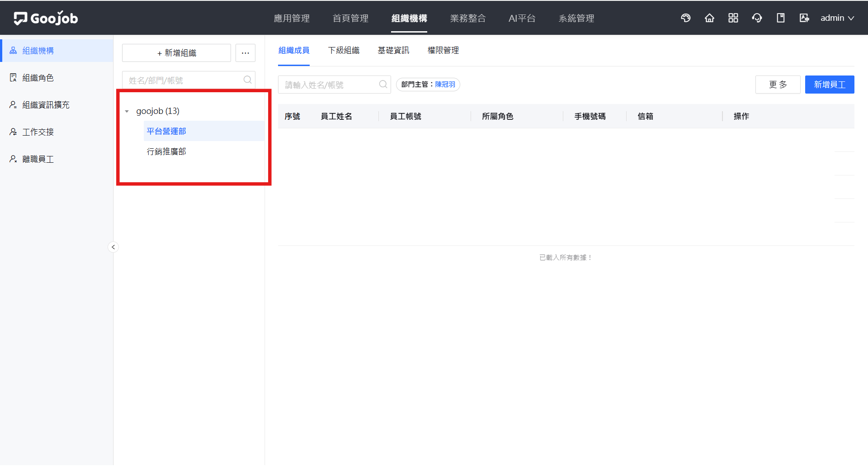Click the Goojob logo
This screenshot has width=868, height=467.
46,18
